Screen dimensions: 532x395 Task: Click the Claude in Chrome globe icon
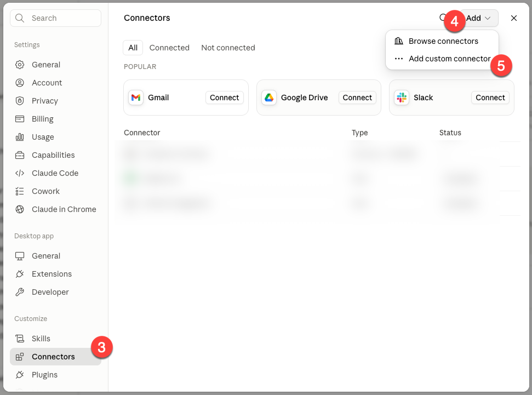point(20,209)
